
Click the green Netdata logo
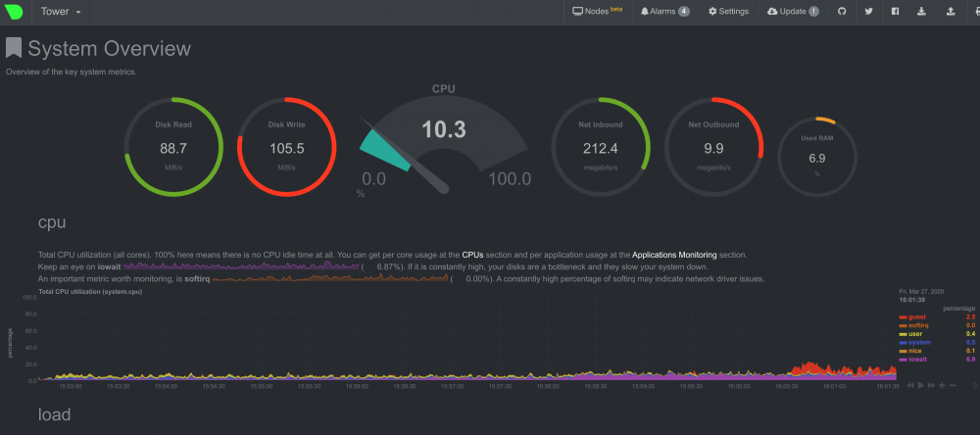click(x=13, y=12)
